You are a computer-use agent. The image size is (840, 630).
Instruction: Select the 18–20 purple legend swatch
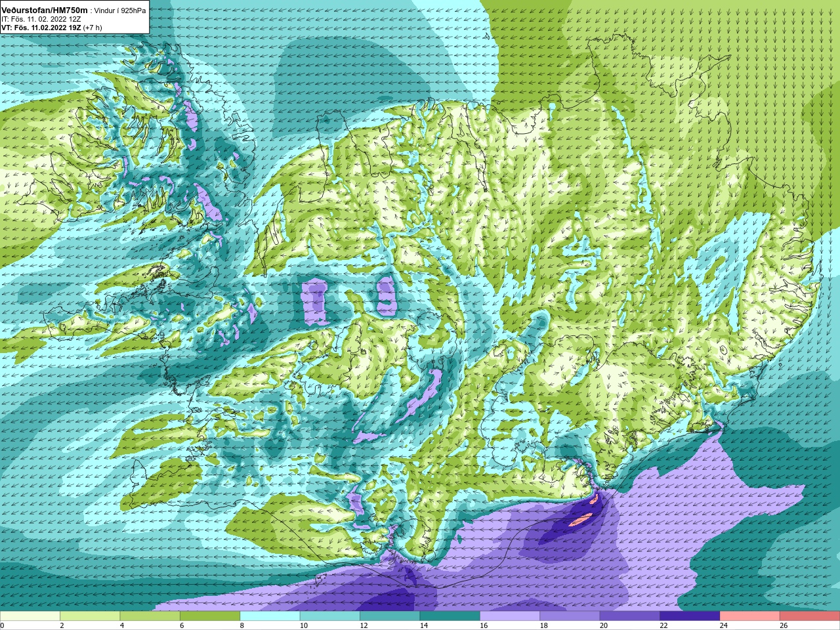[570, 616]
